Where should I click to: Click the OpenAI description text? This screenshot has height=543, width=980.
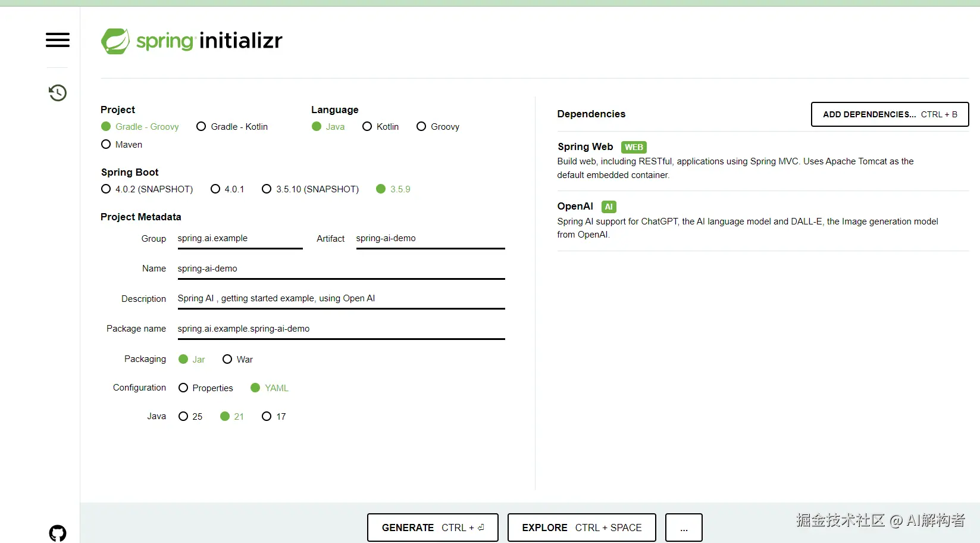(747, 228)
